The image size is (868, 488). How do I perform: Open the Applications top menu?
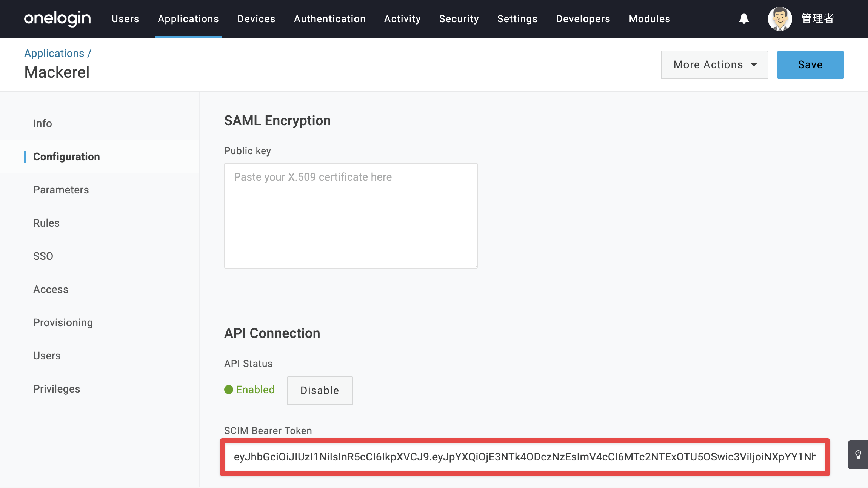188,19
